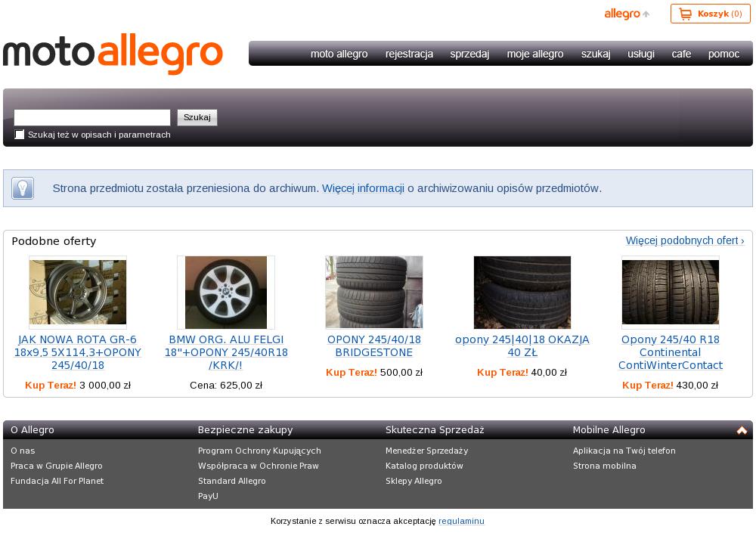Open the ContiWinterContact tires thumbnail
Viewport: 756px width, 536px height.
670,292
